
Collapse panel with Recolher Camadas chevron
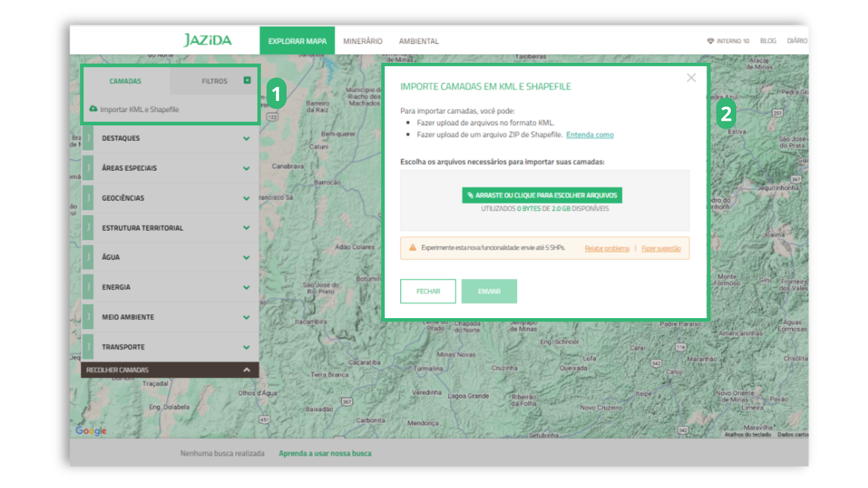(246, 370)
